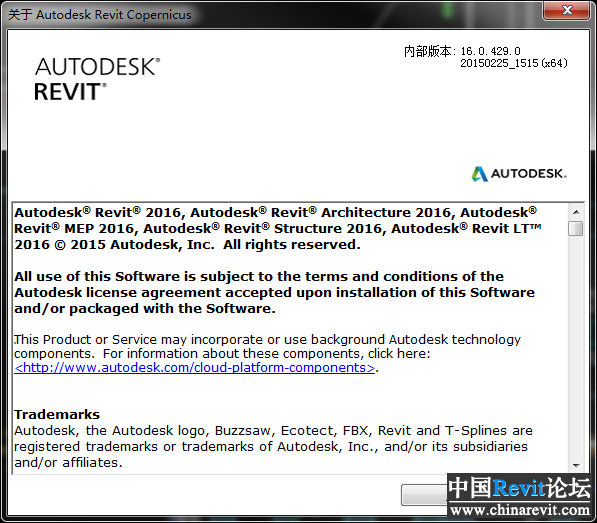Click the build version 16.0.429.0 text

[x=490, y=51]
